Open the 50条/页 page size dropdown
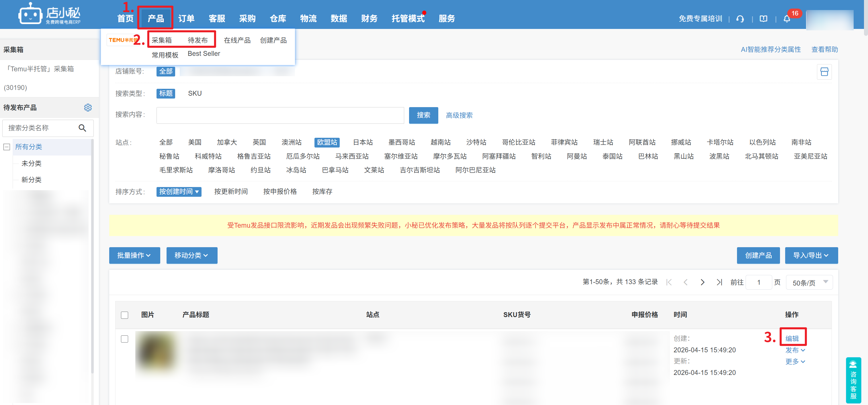The width and height of the screenshot is (868, 405). [x=809, y=282]
